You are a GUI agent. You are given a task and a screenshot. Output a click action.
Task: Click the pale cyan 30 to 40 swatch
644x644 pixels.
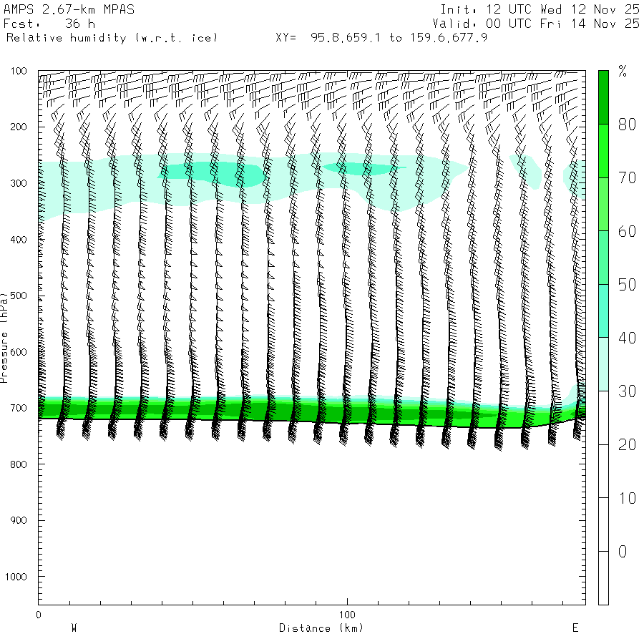click(x=603, y=364)
